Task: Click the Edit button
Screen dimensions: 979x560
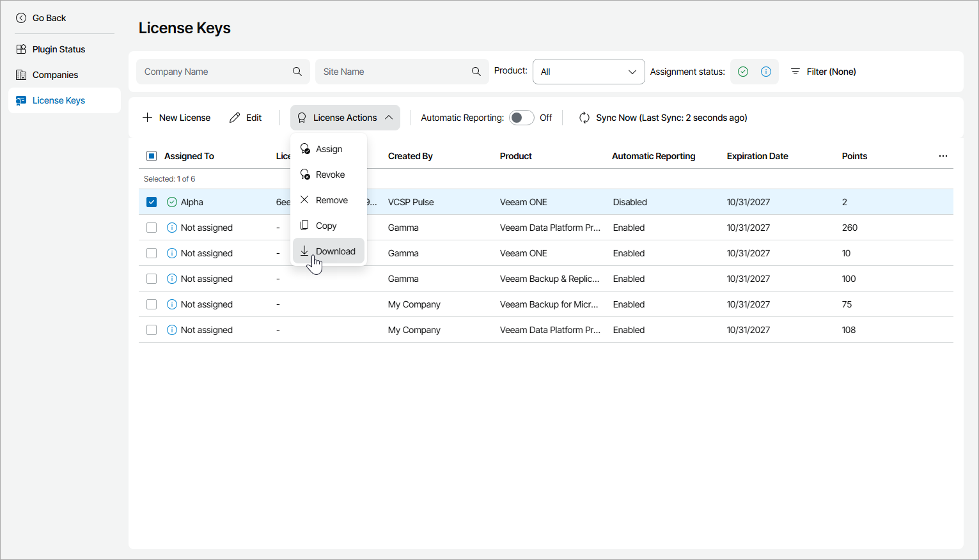Action: 246,118
